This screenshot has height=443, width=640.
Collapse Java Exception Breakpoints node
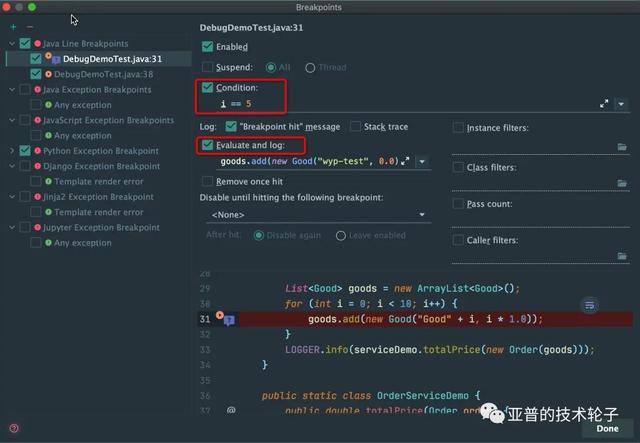(x=12, y=89)
